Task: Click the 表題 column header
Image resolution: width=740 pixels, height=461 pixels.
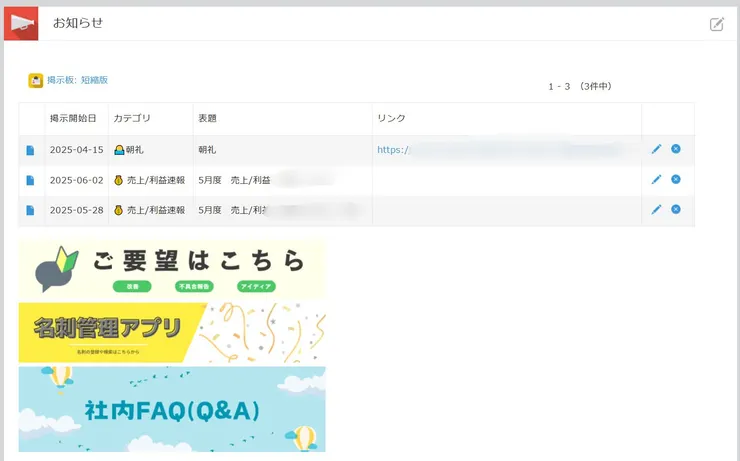Action: 208,118
